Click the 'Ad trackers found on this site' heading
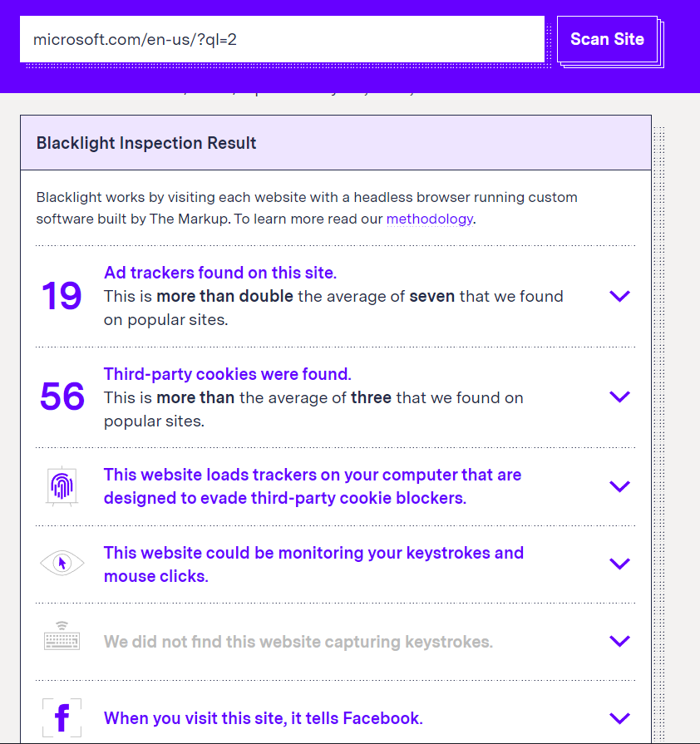Screen dimensions: 700x744 coord(220,273)
